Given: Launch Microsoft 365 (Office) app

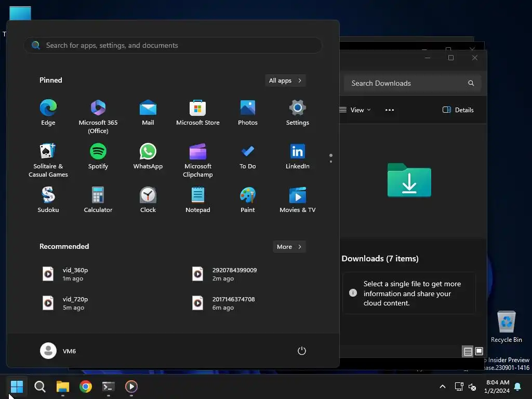Looking at the screenshot, I should 98,116.
